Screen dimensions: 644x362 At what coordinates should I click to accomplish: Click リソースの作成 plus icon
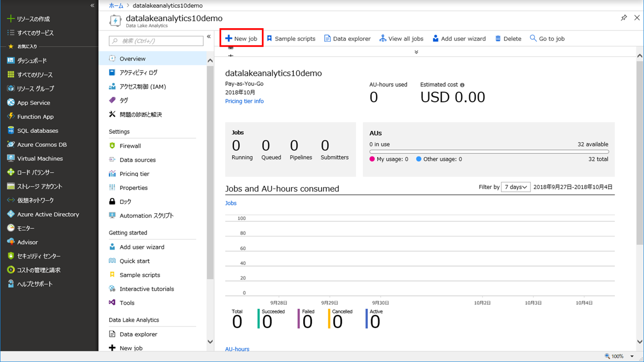[x=11, y=19]
